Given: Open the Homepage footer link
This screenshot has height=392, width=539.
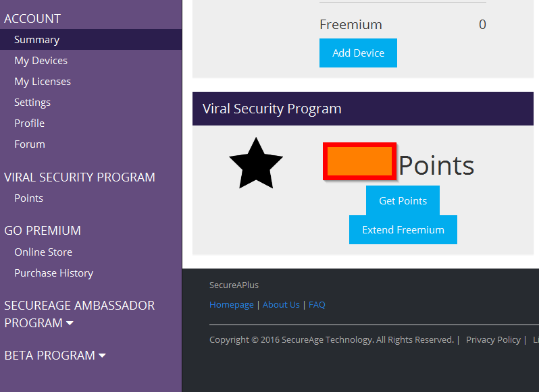Looking at the screenshot, I should point(232,304).
